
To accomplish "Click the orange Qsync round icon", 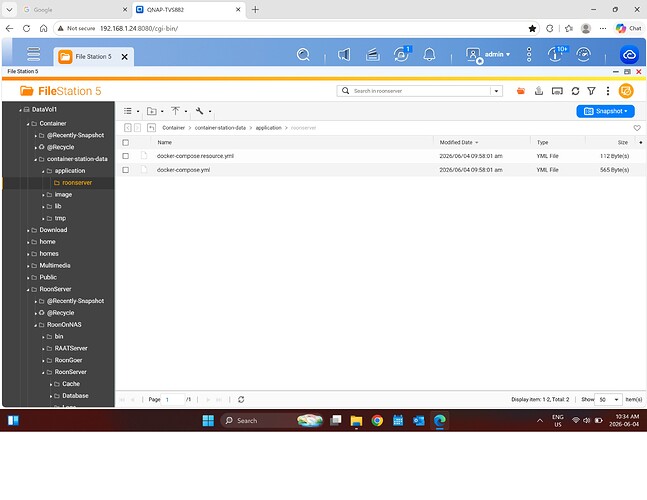I will (626, 91).
